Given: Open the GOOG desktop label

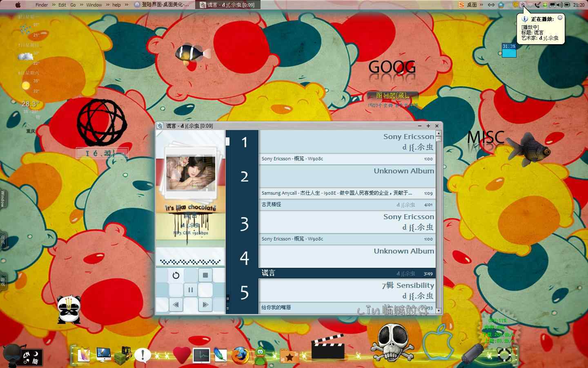Looking at the screenshot, I should coord(392,67).
